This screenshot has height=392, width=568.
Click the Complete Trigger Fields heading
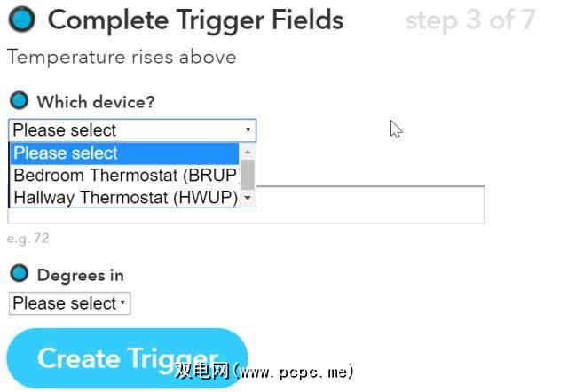coord(195,20)
